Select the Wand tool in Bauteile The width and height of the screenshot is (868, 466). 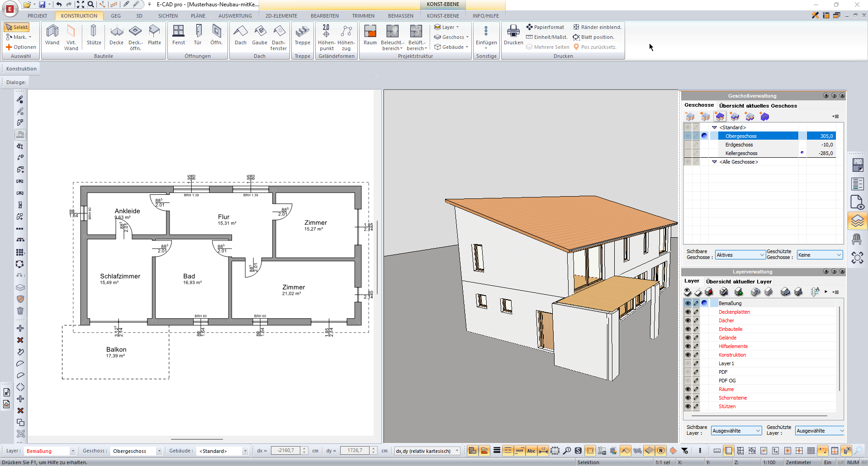pyautogui.click(x=52, y=35)
